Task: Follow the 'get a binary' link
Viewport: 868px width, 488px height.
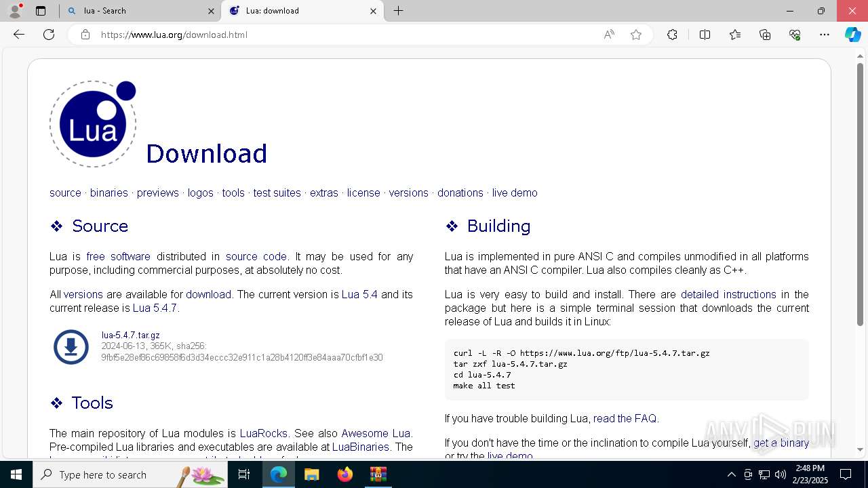Action: pos(781,443)
